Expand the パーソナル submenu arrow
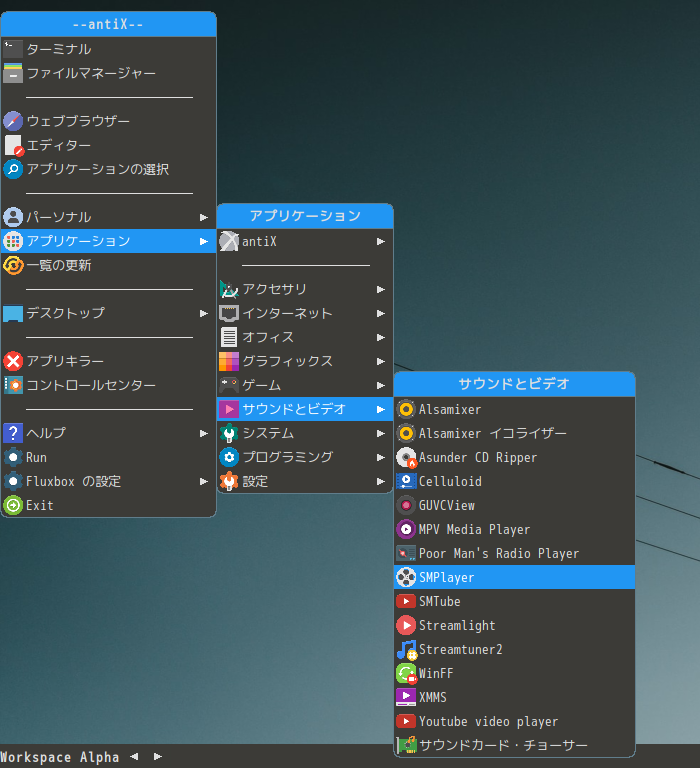This screenshot has width=700, height=768. coord(204,217)
